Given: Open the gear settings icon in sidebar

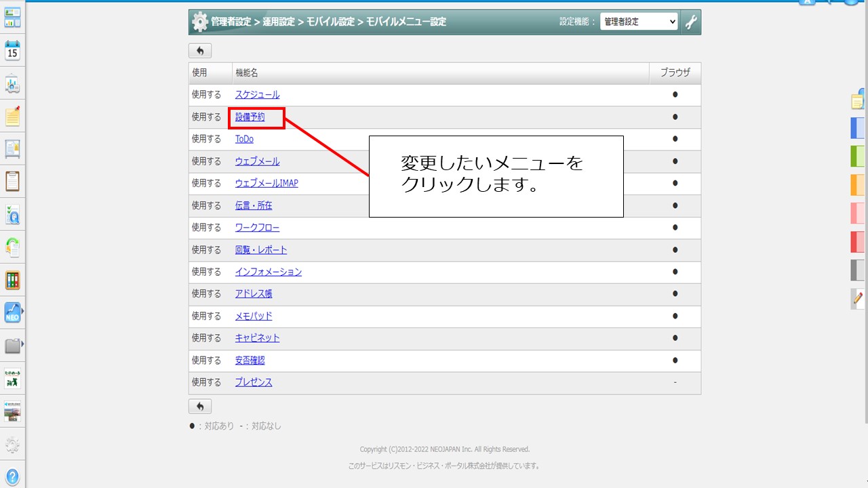Looking at the screenshot, I should pyautogui.click(x=12, y=445).
